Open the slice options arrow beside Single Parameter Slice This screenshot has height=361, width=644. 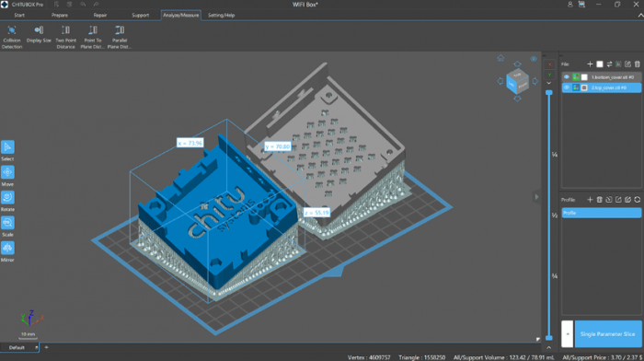click(x=568, y=334)
